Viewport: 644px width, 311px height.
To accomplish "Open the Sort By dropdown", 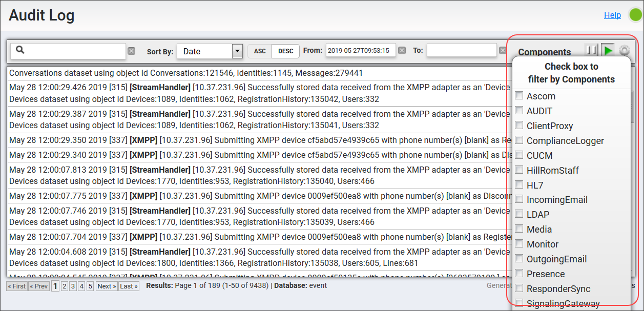I will pos(237,51).
